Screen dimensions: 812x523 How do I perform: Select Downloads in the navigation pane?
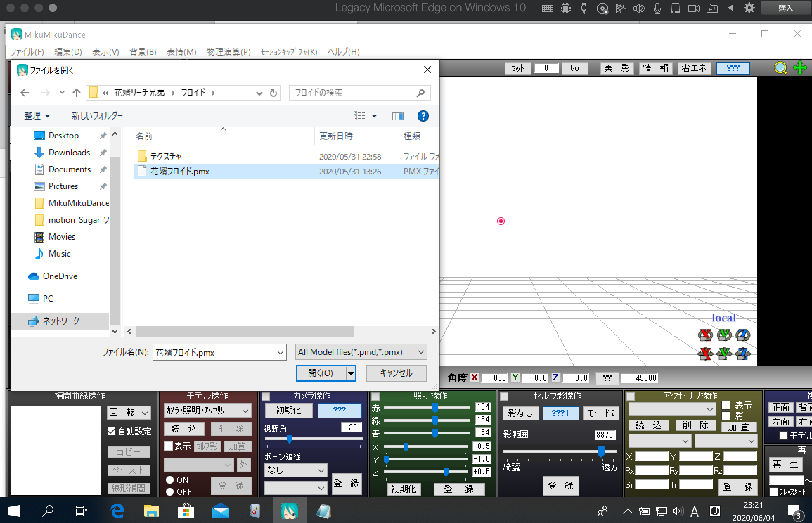coord(69,153)
